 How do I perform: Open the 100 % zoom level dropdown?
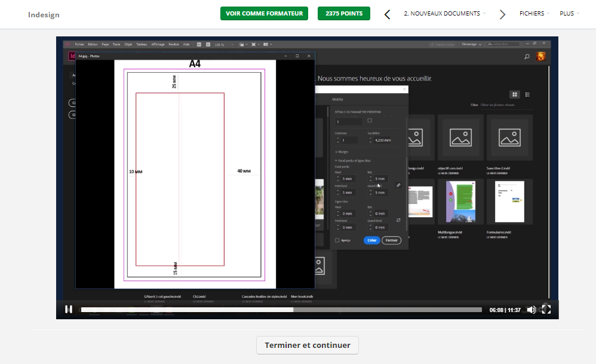224,44
